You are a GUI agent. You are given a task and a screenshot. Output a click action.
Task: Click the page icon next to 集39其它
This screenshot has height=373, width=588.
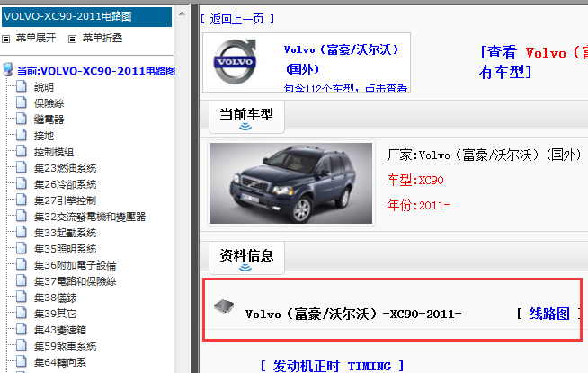(x=22, y=313)
